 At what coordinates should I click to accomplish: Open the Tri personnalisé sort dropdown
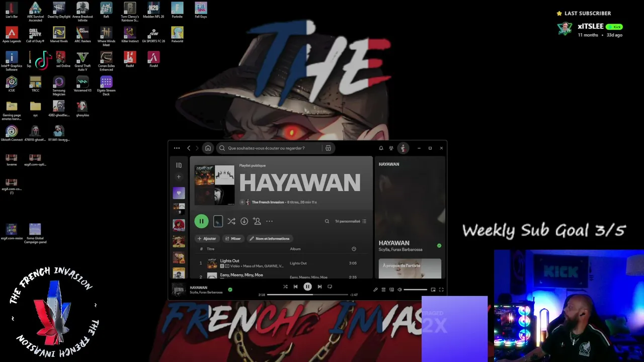351,221
